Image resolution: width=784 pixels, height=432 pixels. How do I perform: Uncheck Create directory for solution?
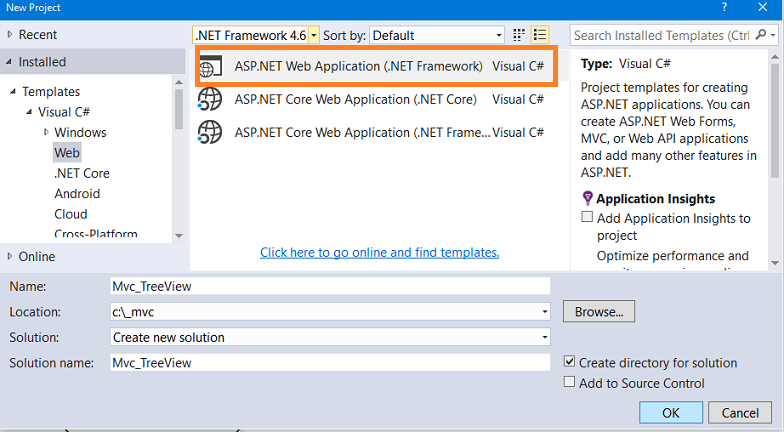click(x=569, y=361)
